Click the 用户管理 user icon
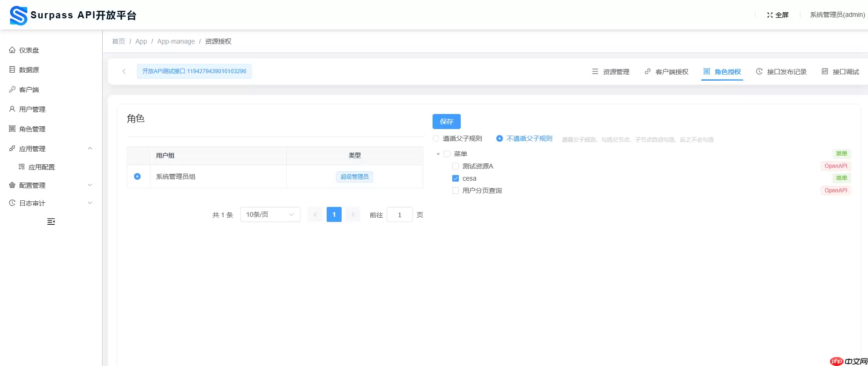The width and height of the screenshot is (868, 366). tap(12, 109)
